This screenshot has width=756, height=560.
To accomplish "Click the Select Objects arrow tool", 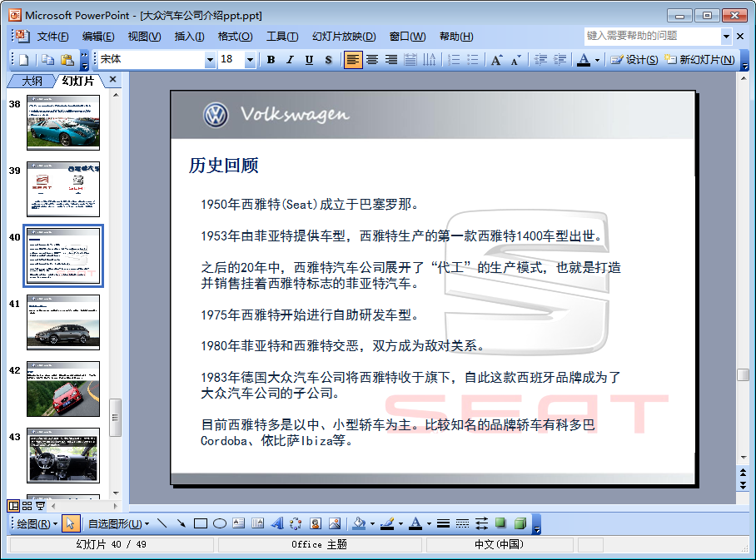I will [71, 524].
